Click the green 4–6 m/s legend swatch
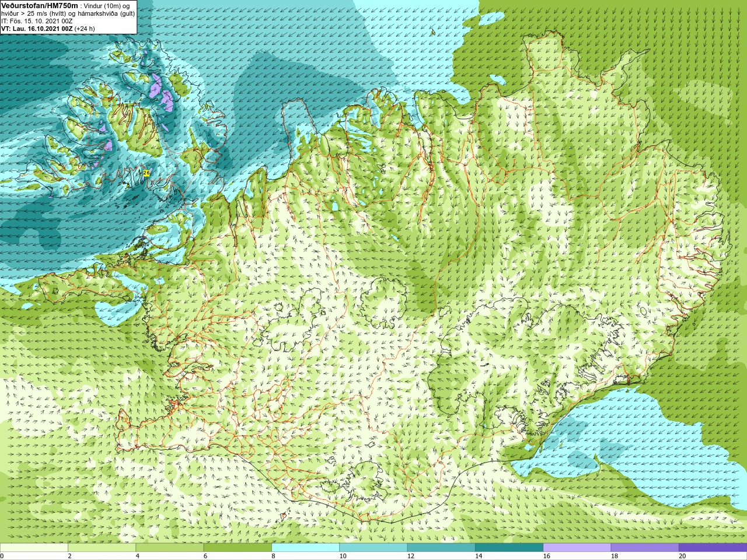747x560 pixels. (x=169, y=548)
